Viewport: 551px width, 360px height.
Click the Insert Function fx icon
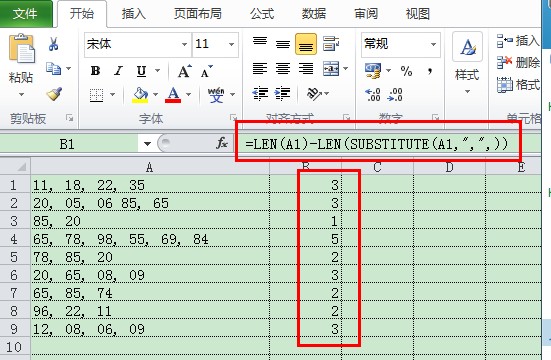point(222,143)
